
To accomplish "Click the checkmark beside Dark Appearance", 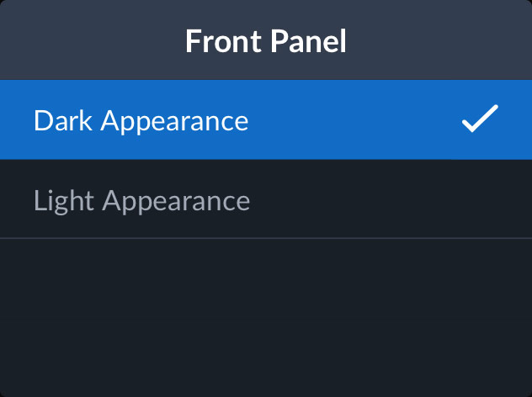I will (x=480, y=120).
